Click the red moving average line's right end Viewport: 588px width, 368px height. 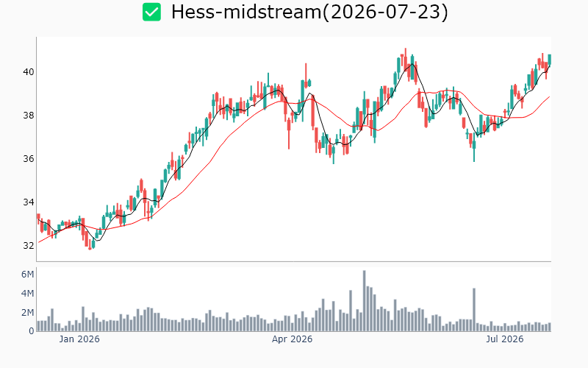pos(549,97)
